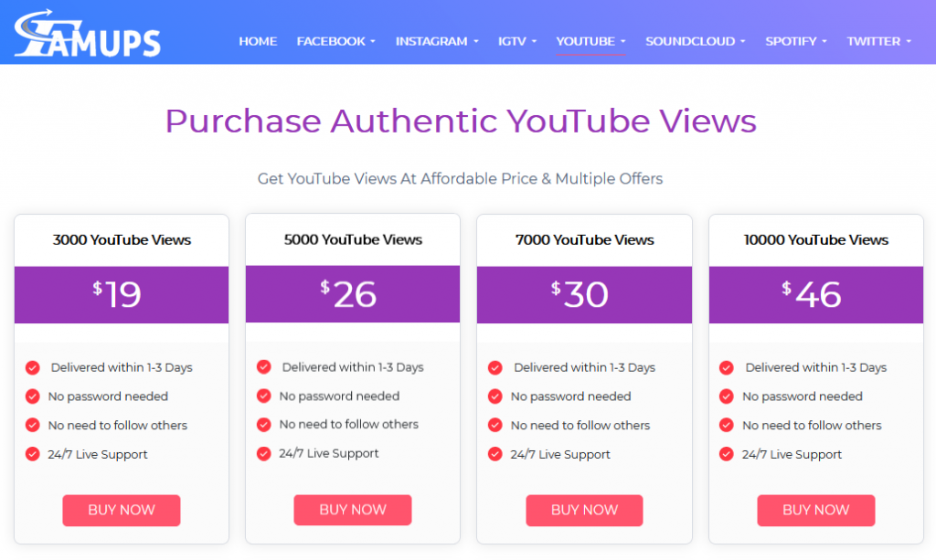Screen dimensions: 936x560
Task: Select the '3000 YouTube Views' card title
Action: click(122, 239)
